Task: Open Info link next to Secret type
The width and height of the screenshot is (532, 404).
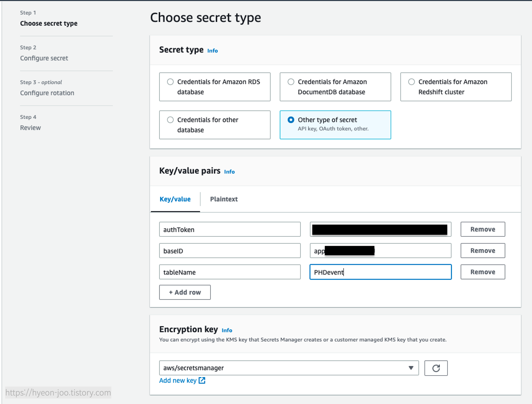Action: [212, 51]
